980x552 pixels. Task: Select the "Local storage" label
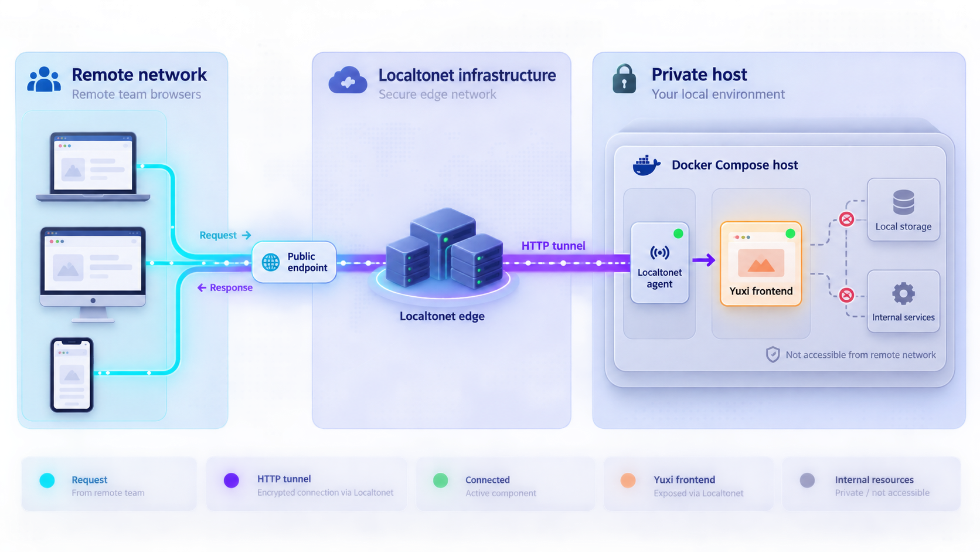[903, 226]
